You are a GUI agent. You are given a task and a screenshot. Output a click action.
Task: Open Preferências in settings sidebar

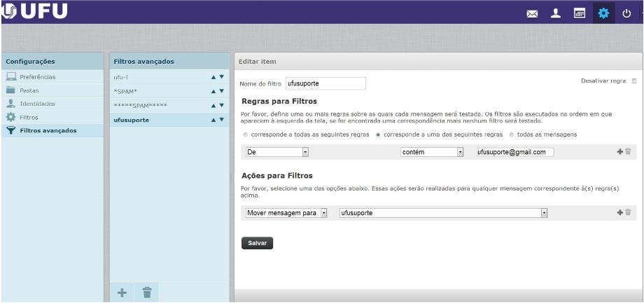pos(38,76)
